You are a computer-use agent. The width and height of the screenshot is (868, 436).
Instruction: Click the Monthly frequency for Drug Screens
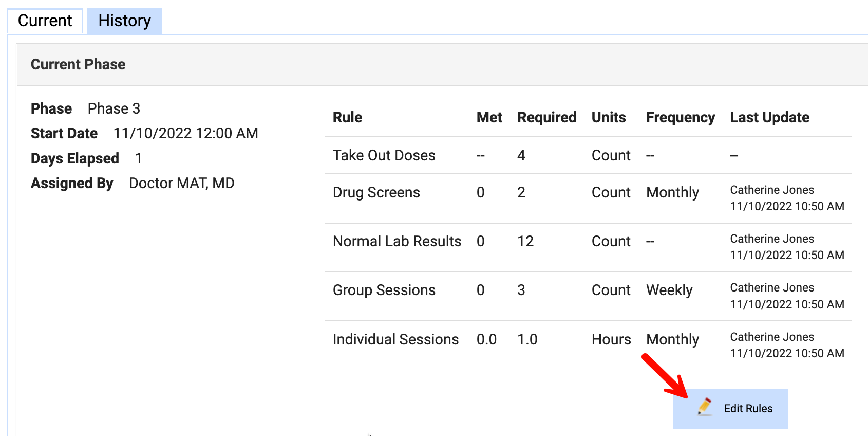coord(672,192)
